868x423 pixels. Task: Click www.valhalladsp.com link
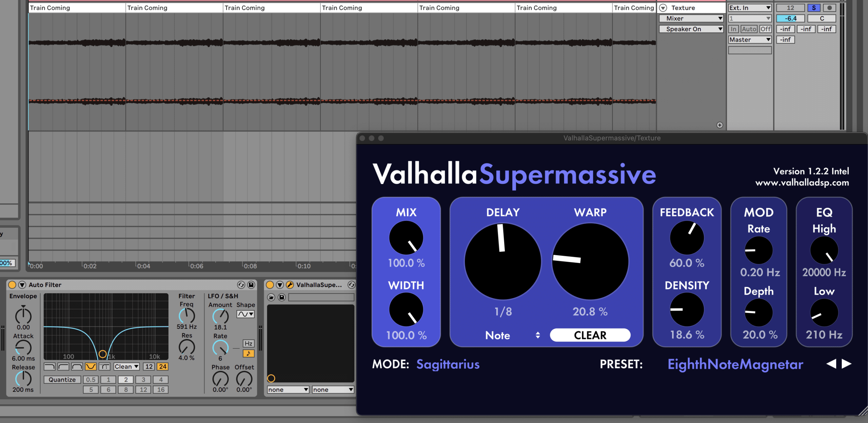click(802, 183)
